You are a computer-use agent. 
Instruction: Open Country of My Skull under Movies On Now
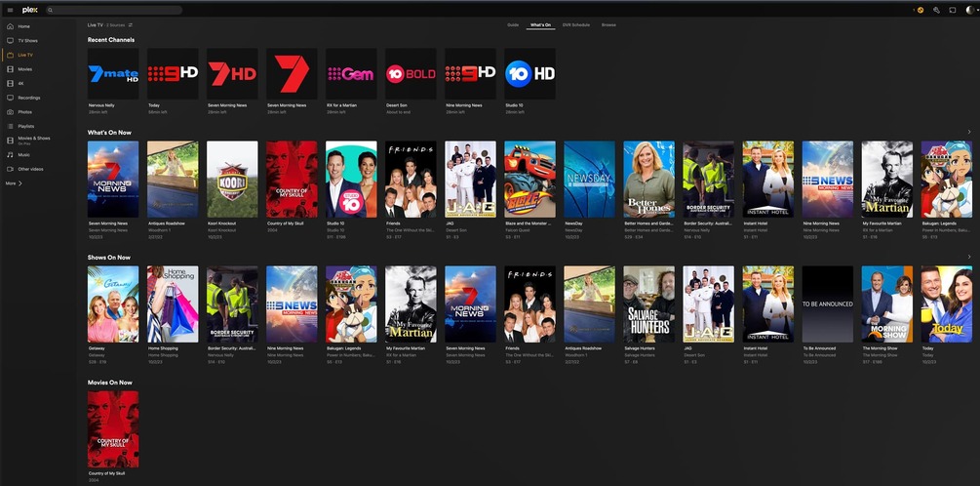click(x=113, y=429)
